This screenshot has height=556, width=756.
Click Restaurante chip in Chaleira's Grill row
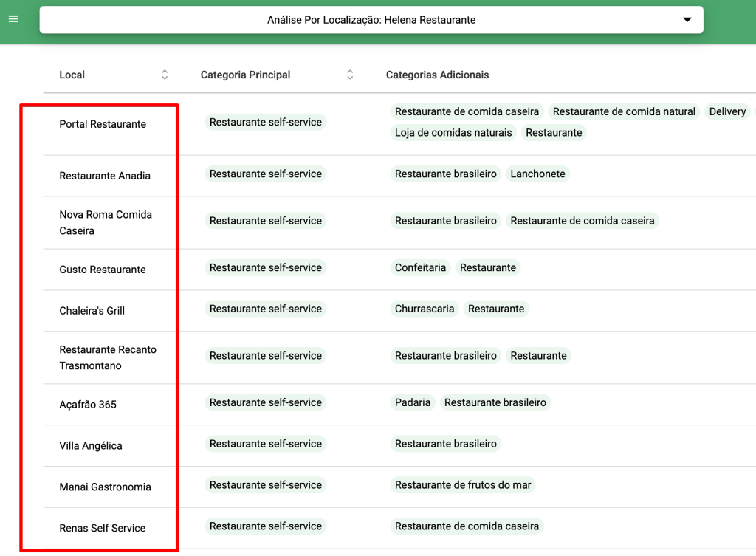496,309
